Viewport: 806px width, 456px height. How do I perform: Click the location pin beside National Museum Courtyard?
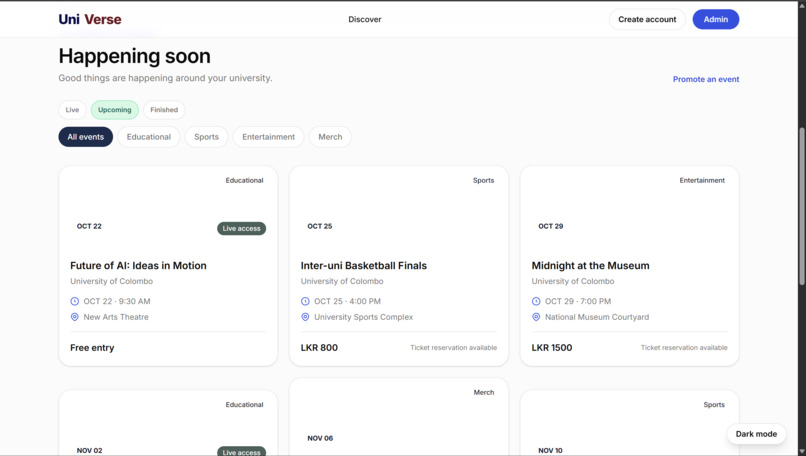coord(536,317)
